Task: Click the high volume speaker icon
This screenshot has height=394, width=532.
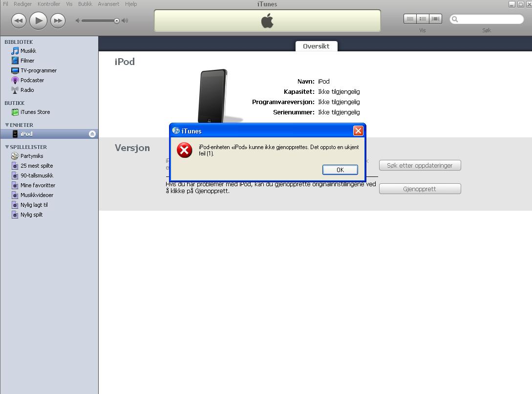Action: [125, 21]
